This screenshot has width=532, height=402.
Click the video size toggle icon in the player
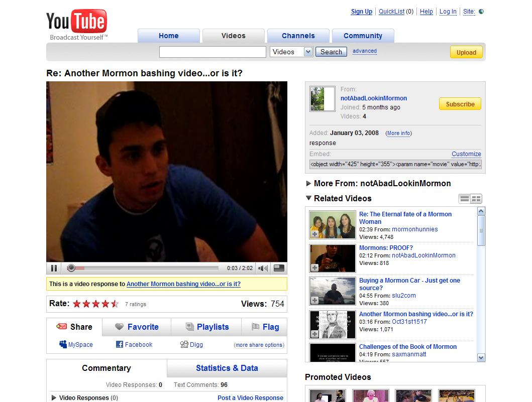click(x=279, y=268)
